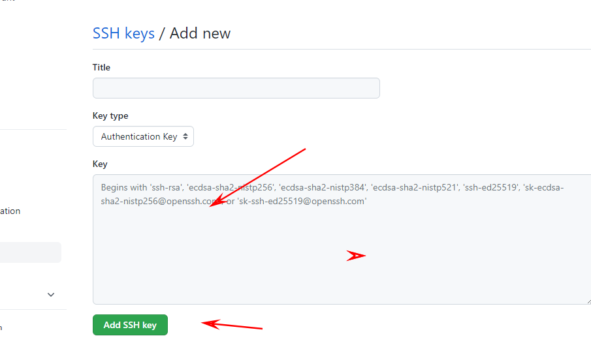Click the small red arrowhead inside the Key field
The height and width of the screenshot is (364, 591).
[x=356, y=256]
